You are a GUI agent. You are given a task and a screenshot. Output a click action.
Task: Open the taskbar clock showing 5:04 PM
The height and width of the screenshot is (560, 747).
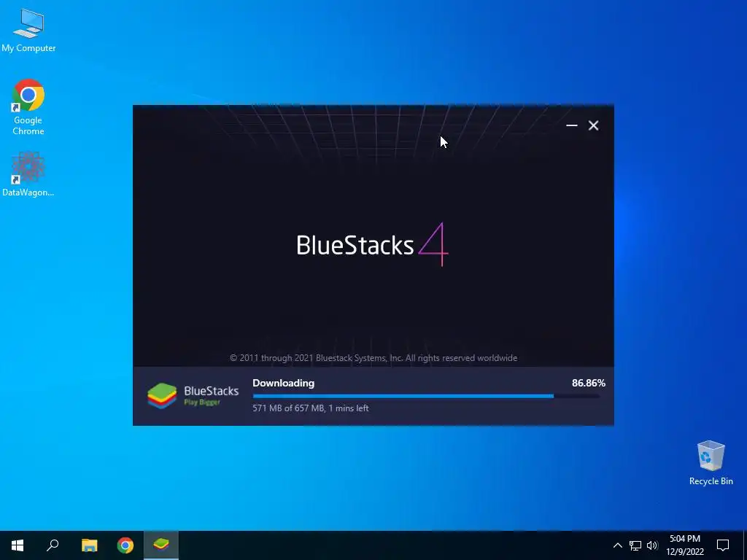(x=685, y=545)
